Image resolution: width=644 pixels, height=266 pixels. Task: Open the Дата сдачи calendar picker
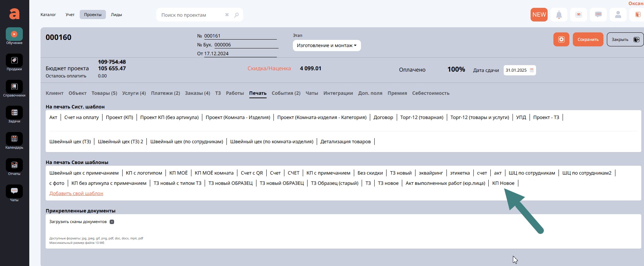pyautogui.click(x=532, y=70)
